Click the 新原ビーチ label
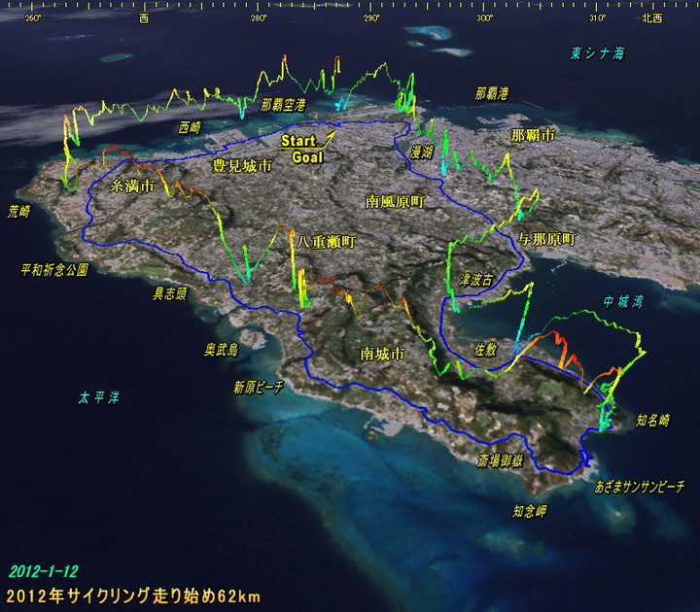Image resolution: width=700 pixels, height=612 pixels. (x=259, y=388)
